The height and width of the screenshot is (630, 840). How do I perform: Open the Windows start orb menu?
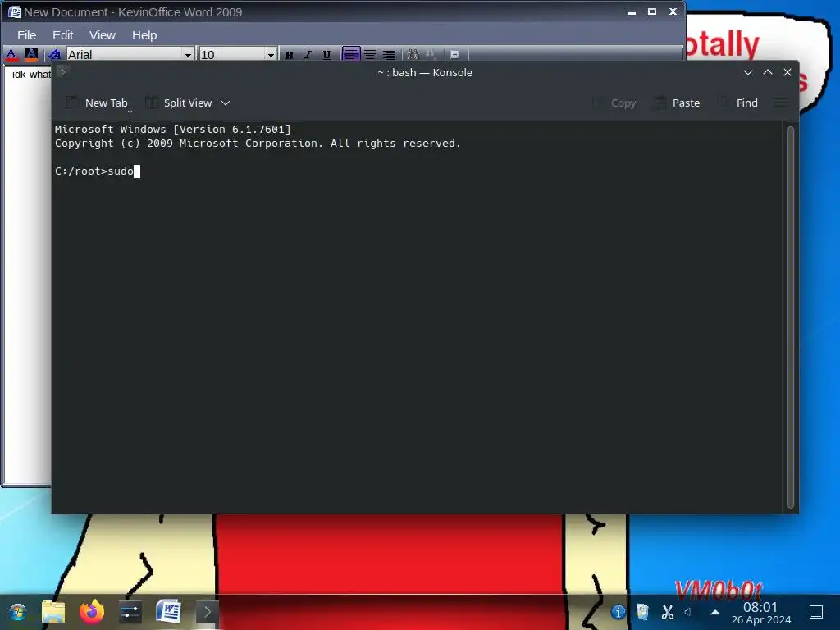click(x=18, y=612)
